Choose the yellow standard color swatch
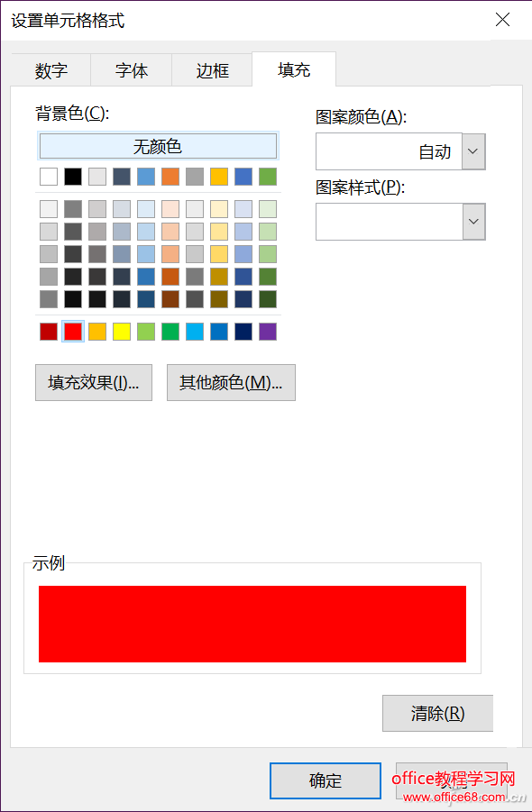Screen dimensions: 532x812 pyautogui.click(x=122, y=332)
